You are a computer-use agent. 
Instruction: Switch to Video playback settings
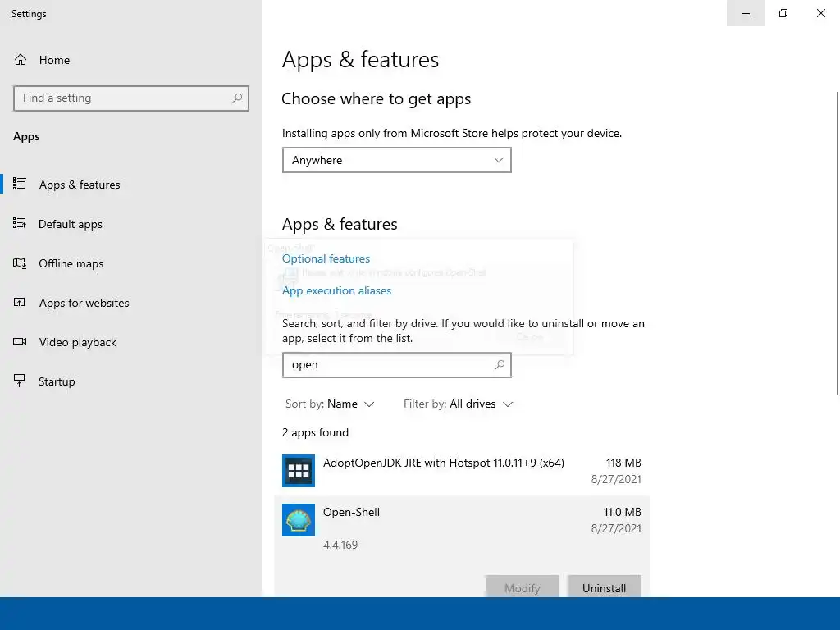pos(77,342)
